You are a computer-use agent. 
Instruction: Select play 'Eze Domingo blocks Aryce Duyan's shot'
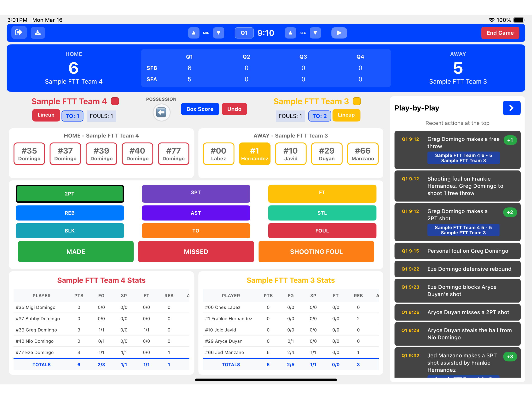pyautogui.click(x=457, y=291)
